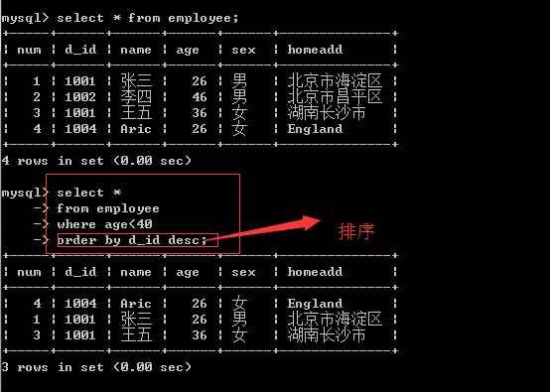Click 'select *' on the multi-line query prompt
The height and width of the screenshot is (392, 550).
coord(89,193)
